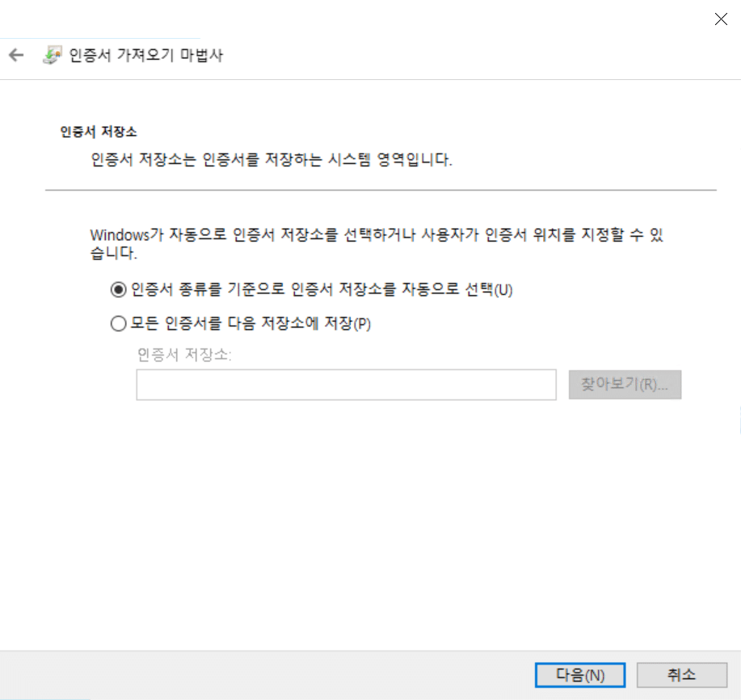This screenshot has width=741, height=700.
Task: Click inside the certificate store text field
Action: pos(346,385)
